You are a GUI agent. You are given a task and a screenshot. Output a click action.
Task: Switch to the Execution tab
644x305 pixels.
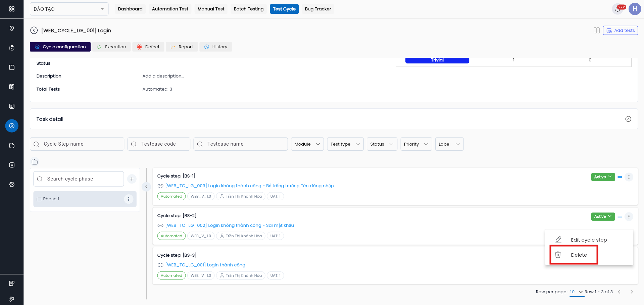coord(111,47)
